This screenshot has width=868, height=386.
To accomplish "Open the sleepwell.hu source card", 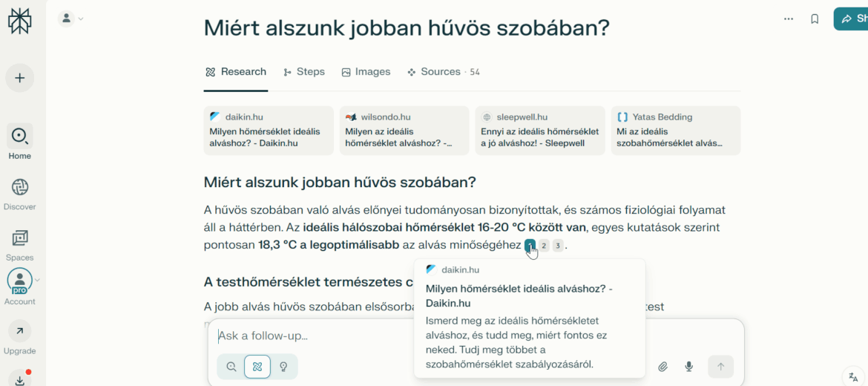I will click(x=540, y=131).
